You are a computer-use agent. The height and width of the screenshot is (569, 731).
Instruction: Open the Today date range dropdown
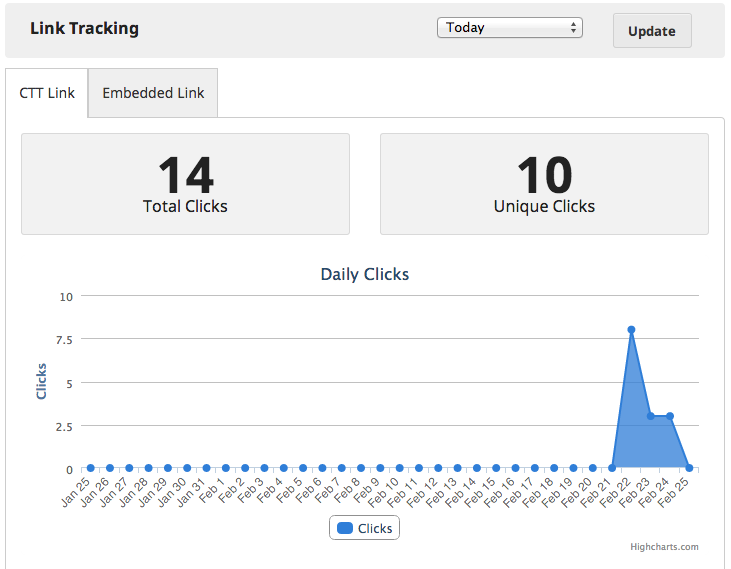tap(510, 27)
